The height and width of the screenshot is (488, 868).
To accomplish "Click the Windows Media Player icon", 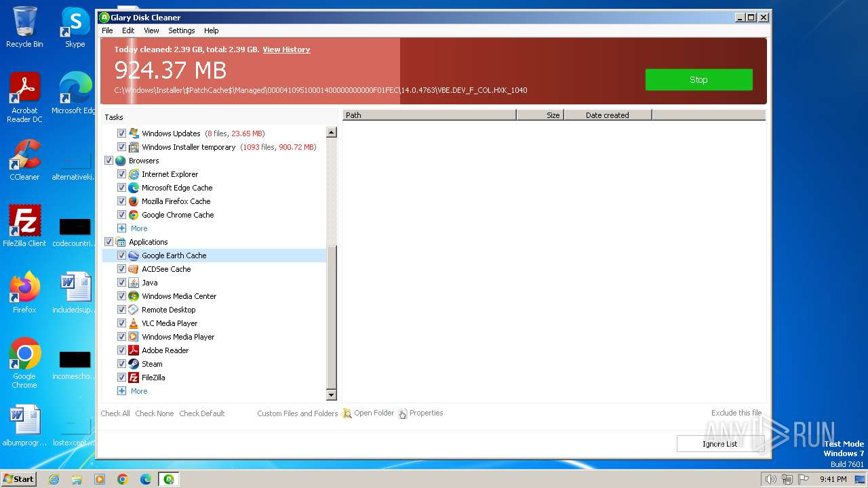I will coord(134,337).
